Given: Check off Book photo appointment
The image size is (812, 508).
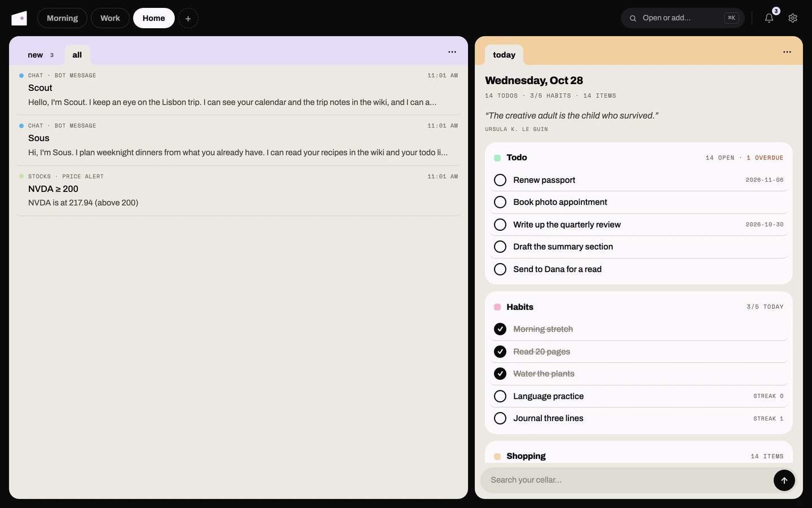Looking at the screenshot, I should [500, 202].
